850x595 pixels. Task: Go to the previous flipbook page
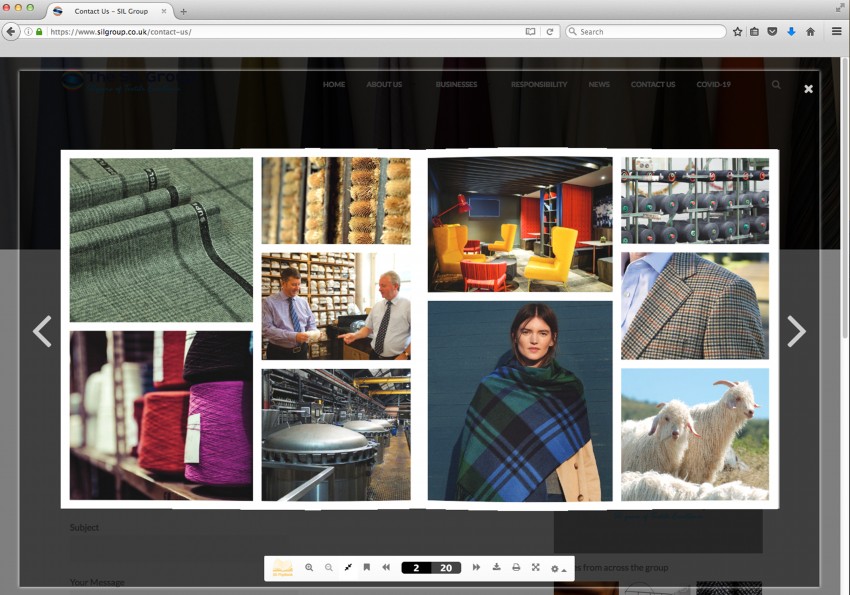pos(42,331)
